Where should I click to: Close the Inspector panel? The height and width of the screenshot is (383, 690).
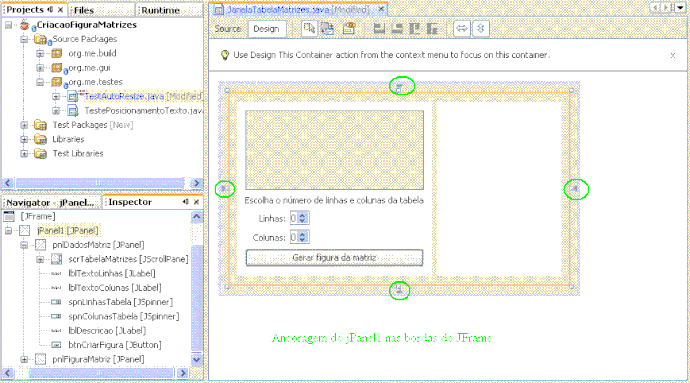[x=197, y=202]
